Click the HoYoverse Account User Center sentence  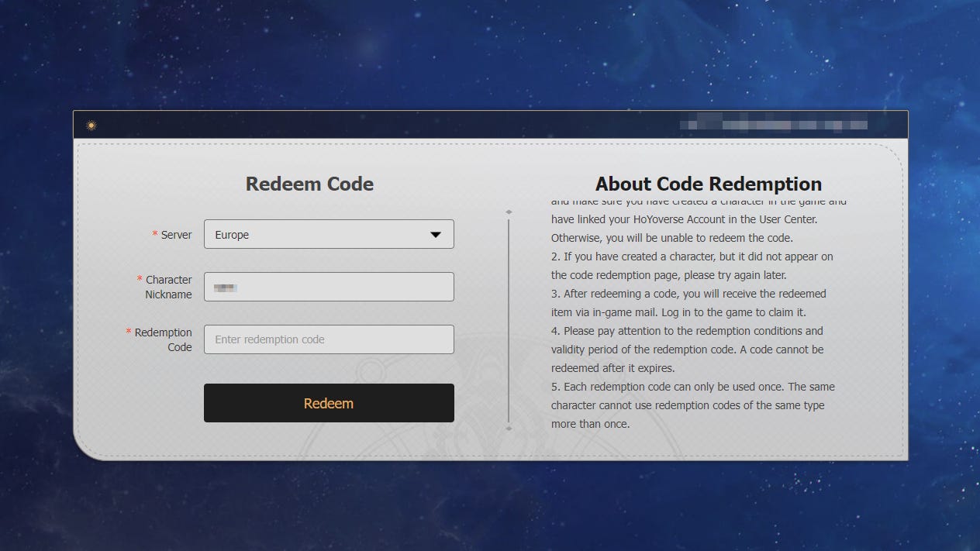click(684, 219)
